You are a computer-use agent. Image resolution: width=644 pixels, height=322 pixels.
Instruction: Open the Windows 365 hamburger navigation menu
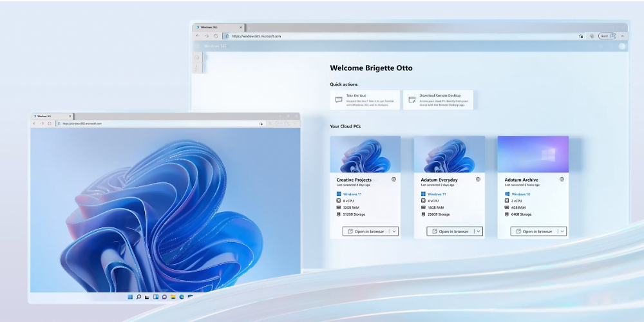click(196, 46)
